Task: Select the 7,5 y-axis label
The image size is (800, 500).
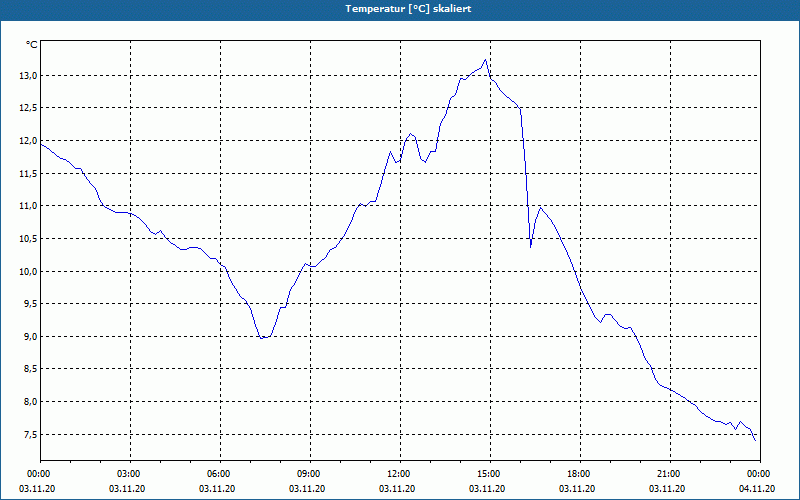Action: pyautogui.click(x=30, y=435)
